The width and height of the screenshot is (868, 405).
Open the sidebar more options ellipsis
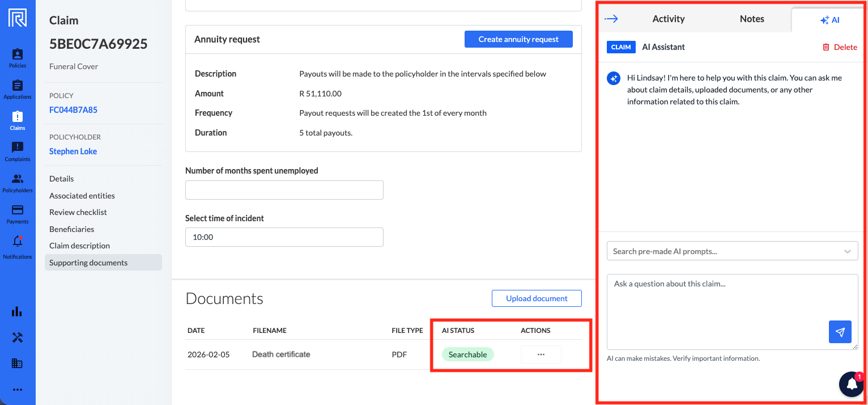pos(18,390)
